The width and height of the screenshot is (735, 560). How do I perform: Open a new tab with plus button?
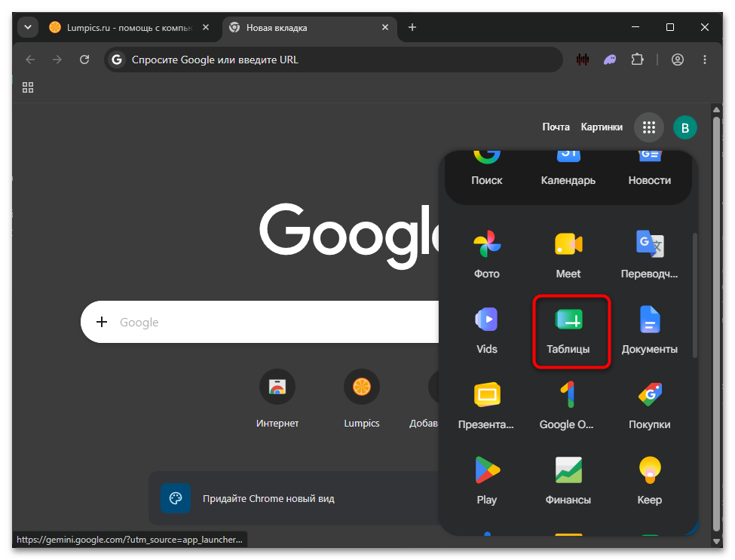[412, 27]
